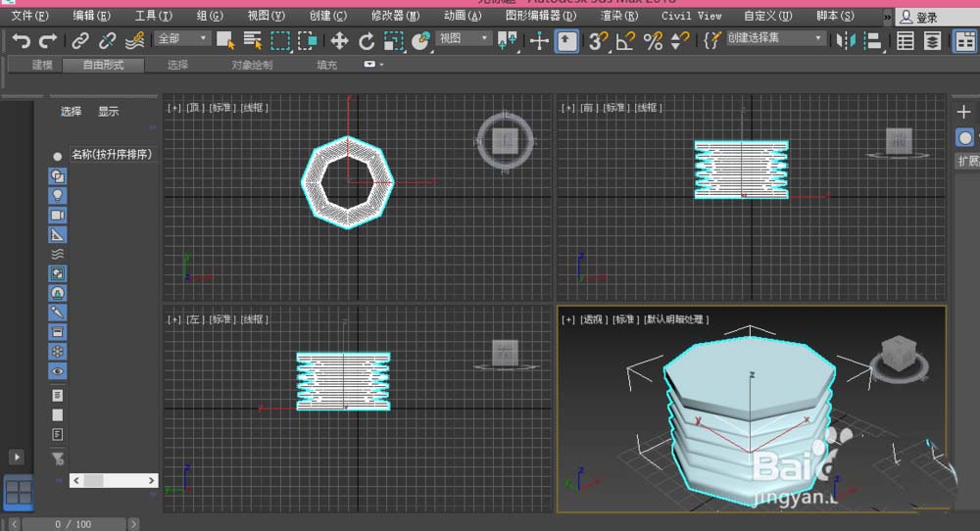Click the Select and Link tool

[80, 40]
